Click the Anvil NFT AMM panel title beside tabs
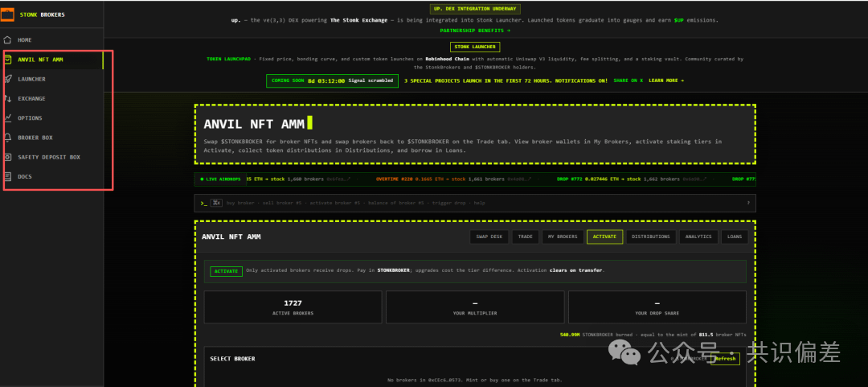Image resolution: width=868 pixels, height=387 pixels. [x=231, y=237]
